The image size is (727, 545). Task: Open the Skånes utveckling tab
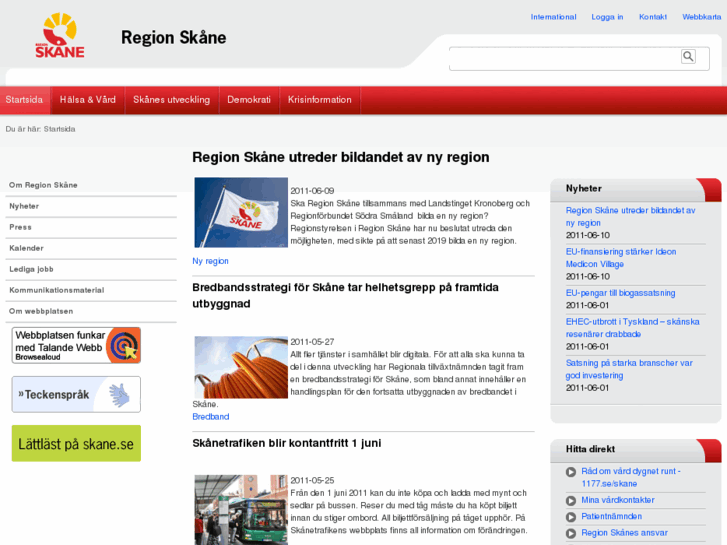(x=172, y=100)
